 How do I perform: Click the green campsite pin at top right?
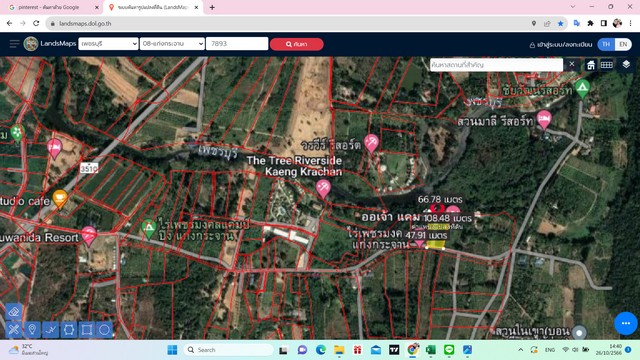(x=582, y=89)
